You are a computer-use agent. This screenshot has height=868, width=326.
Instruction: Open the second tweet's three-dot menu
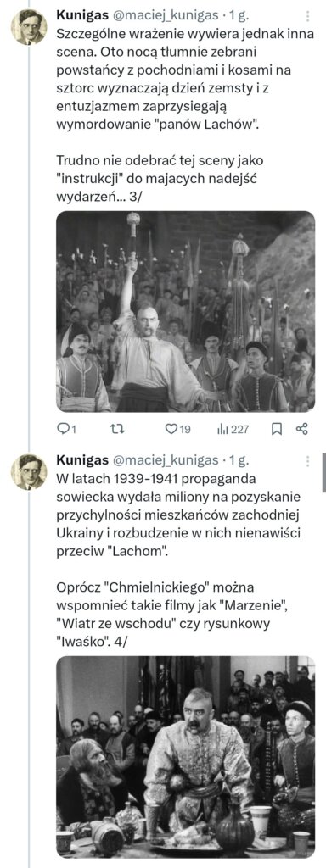click(x=307, y=461)
